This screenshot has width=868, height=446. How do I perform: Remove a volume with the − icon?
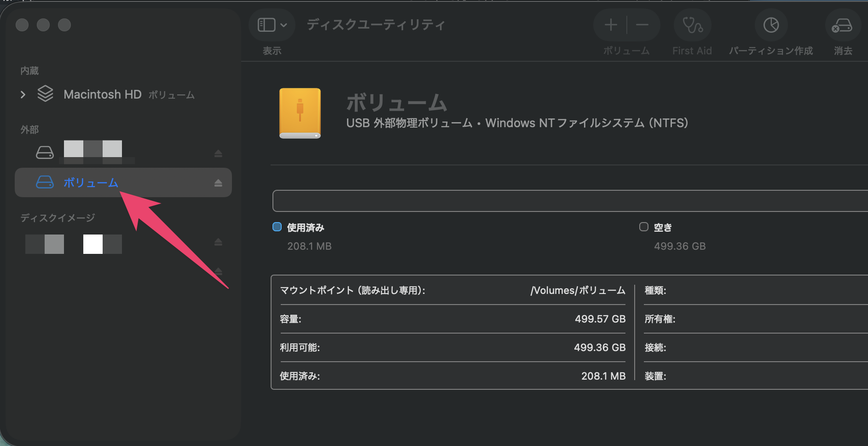coord(642,25)
